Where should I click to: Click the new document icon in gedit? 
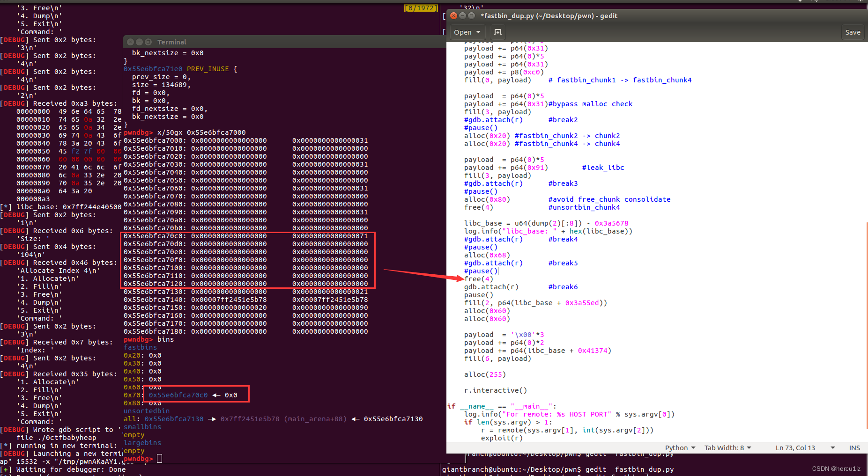pos(498,32)
